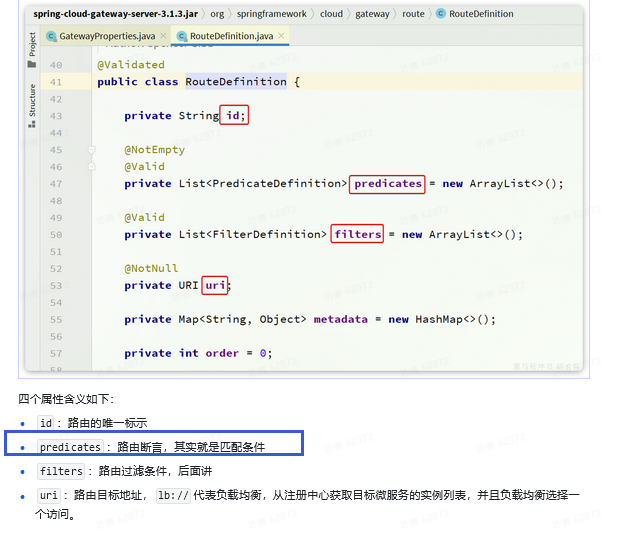Screen dimensions: 624x536
Task: Select the RouteDefinition.java tab
Action: coord(231,36)
